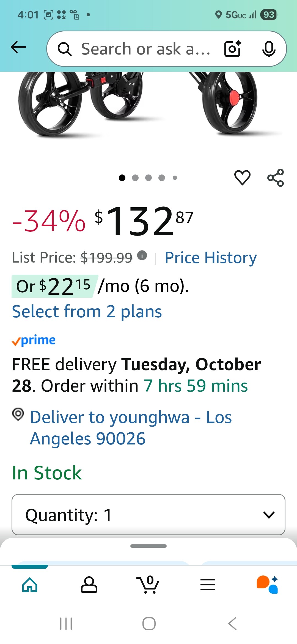Viewport: 297px width, 644px height.
Task: Launch the Rufus AI assistant icon
Action: point(267,585)
